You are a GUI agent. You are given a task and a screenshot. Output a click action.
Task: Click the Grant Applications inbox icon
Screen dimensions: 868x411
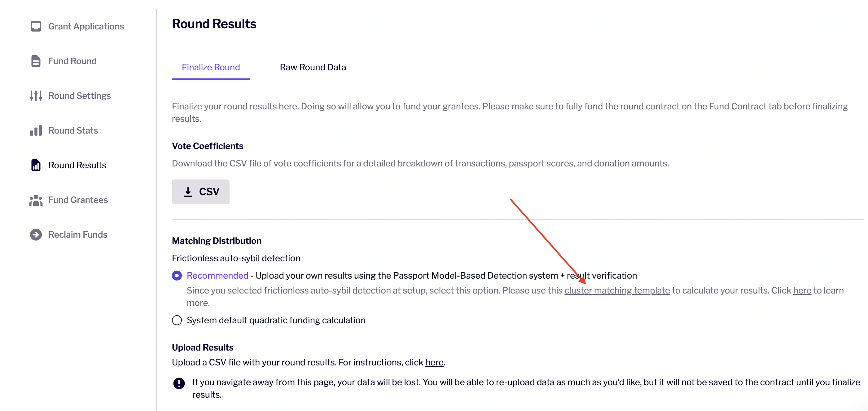click(x=36, y=26)
